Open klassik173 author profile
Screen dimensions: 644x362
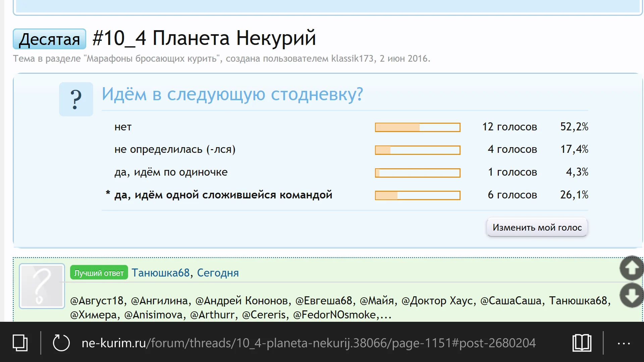[x=352, y=59]
